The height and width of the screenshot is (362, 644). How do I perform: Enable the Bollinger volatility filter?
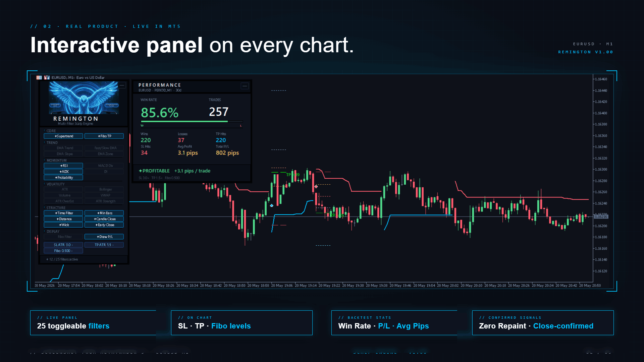click(x=104, y=189)
